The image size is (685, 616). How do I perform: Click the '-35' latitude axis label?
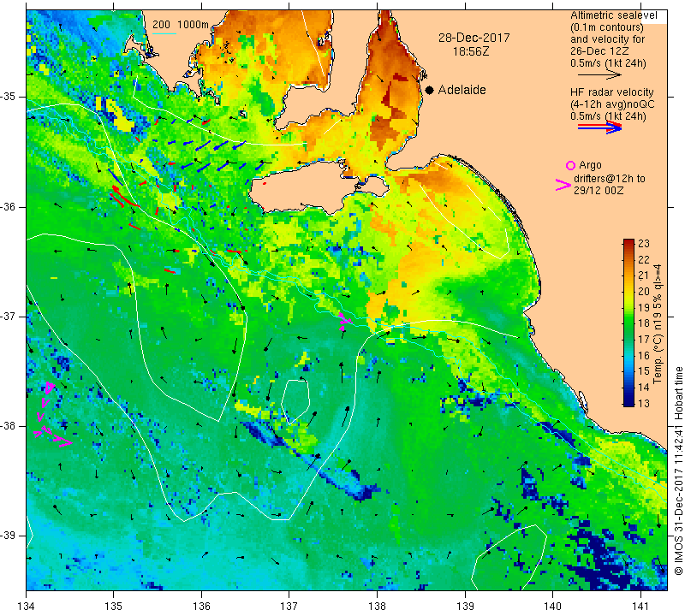click(x=9, y=97)
